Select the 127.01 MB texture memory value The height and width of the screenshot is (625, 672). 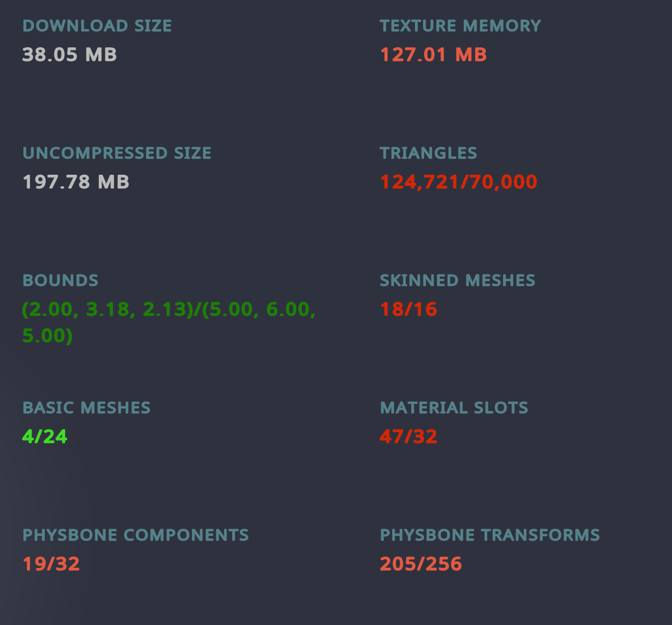point(433,55)
